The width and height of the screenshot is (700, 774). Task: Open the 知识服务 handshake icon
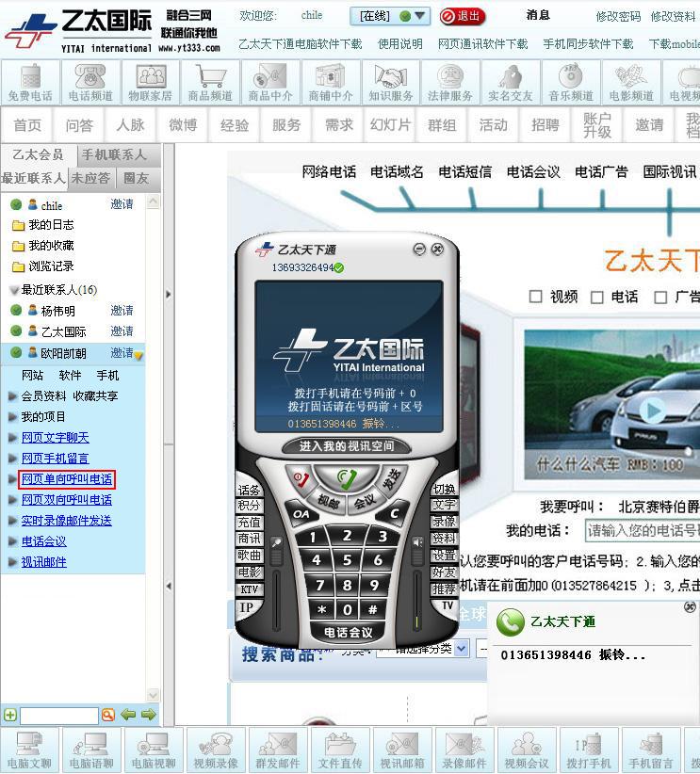[x=391, y=83]
